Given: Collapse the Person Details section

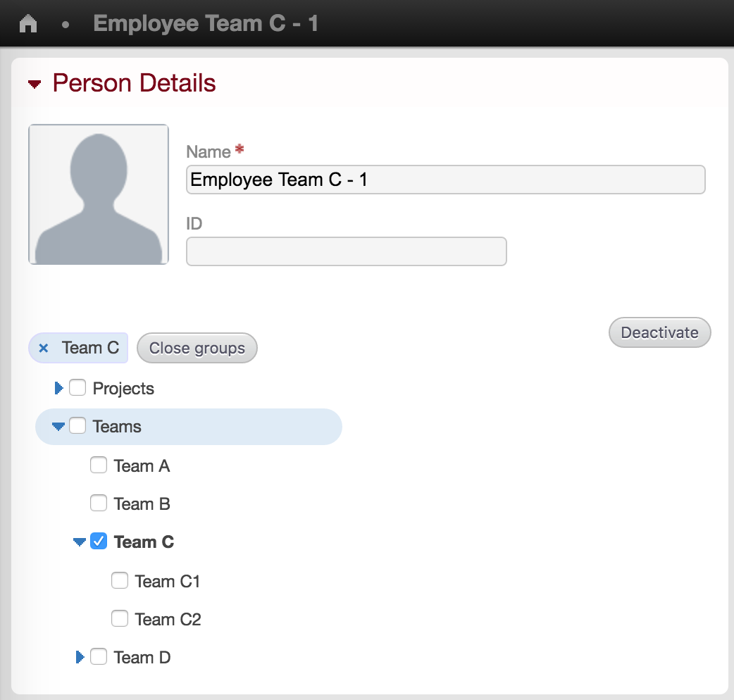Looking at the screenshot, I should (35, 85).
